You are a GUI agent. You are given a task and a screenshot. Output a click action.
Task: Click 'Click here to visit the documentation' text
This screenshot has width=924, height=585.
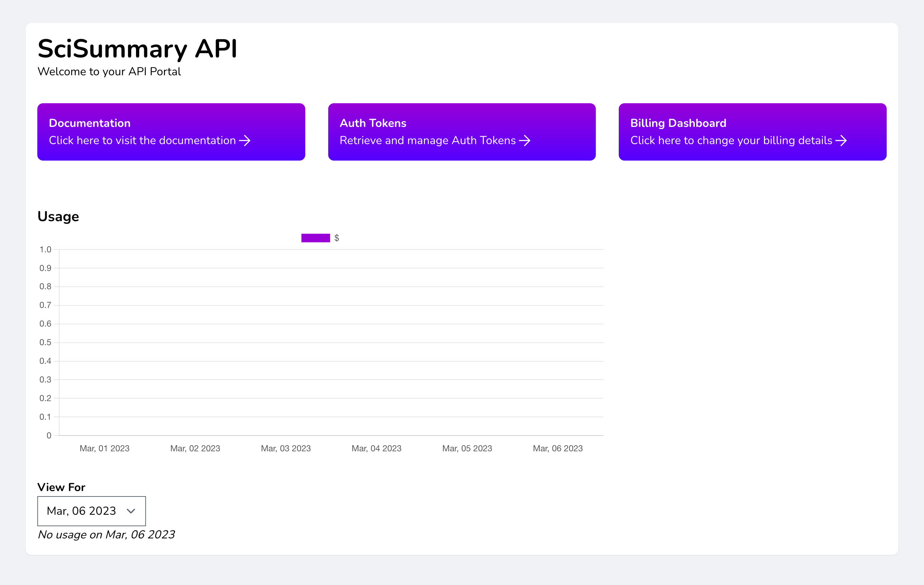(x=142, y=141)
